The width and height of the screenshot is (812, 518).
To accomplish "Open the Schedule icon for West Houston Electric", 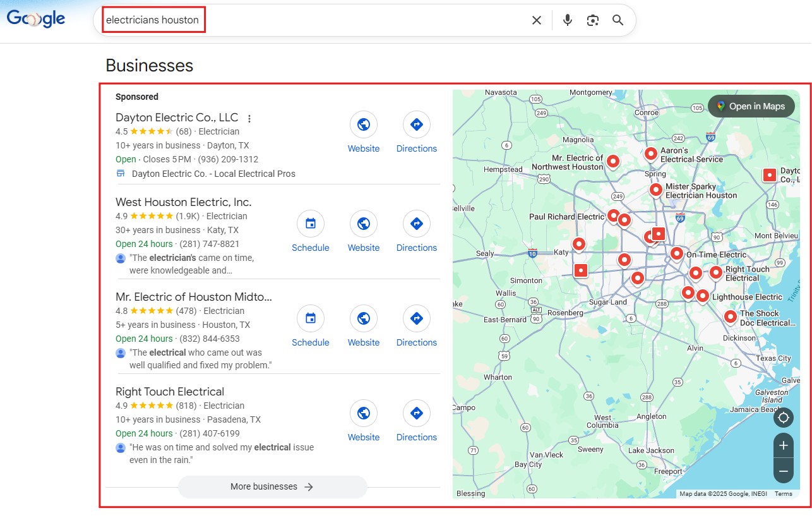I will coord(310,223).
